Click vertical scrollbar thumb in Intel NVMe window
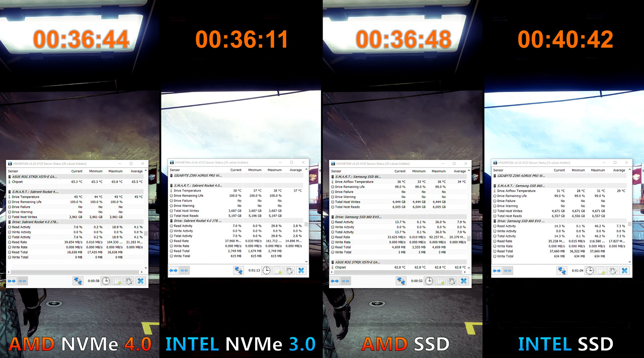The height and width of the screenshot is (358, 644). pos(307,223)
